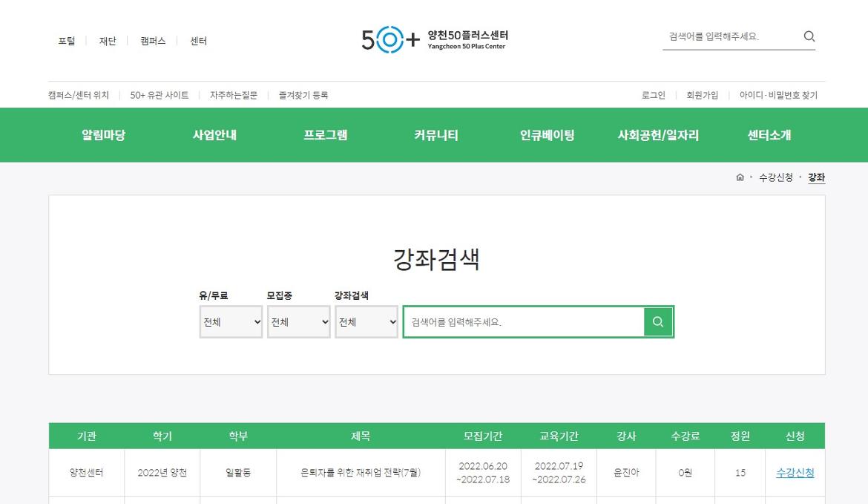The image size is (868, 504).
Task: Click the search icon next to the course search field
Action: [658, 321]
